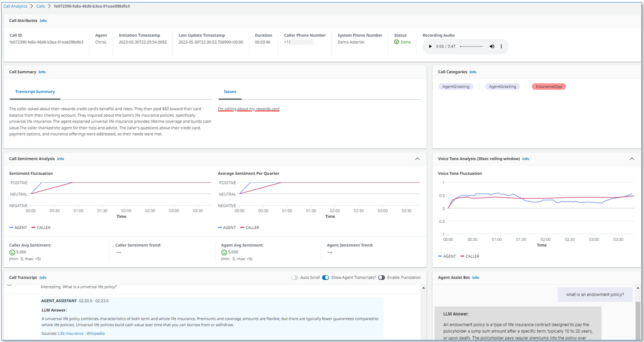Play the call recording audio

tap(430, 46)
